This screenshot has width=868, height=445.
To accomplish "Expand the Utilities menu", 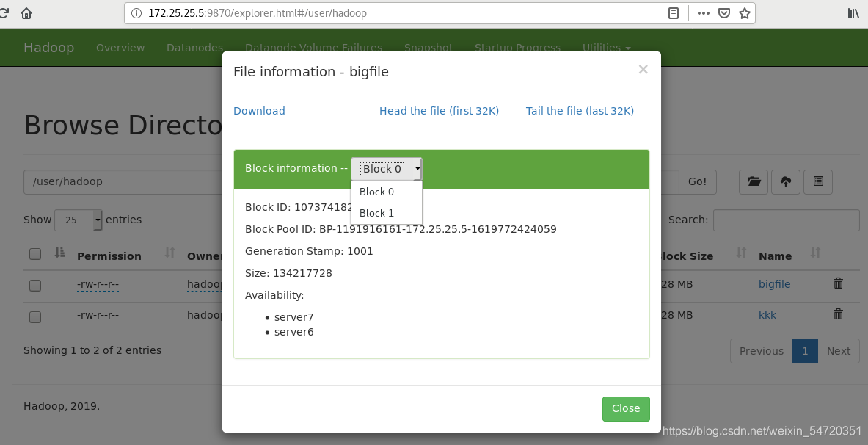I will 606,48.
